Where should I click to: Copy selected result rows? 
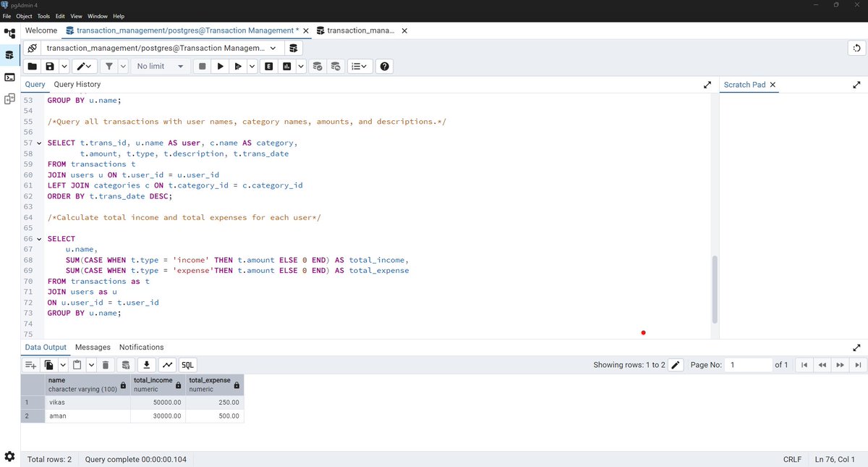click(49, 365)
